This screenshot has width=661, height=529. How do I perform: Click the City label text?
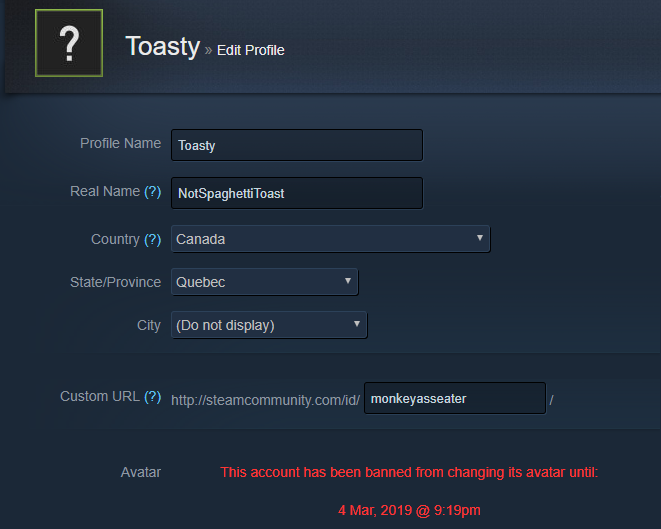pos(149,325)
